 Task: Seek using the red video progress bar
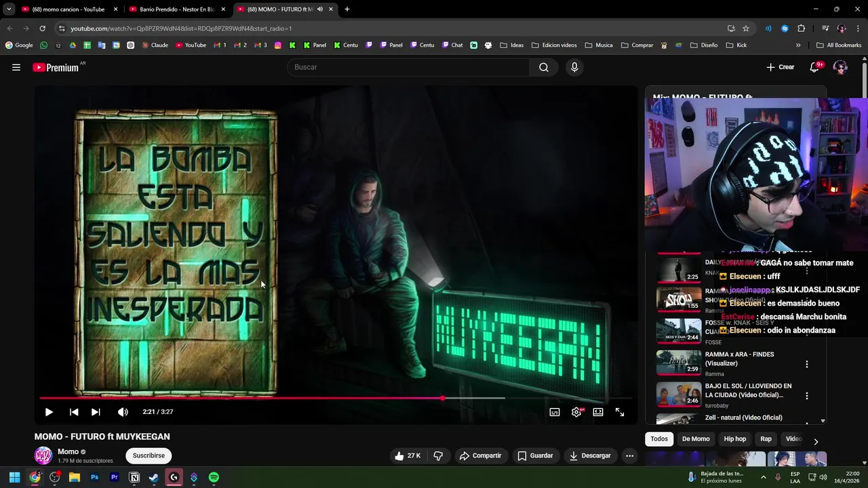click(x=336, y=399)
